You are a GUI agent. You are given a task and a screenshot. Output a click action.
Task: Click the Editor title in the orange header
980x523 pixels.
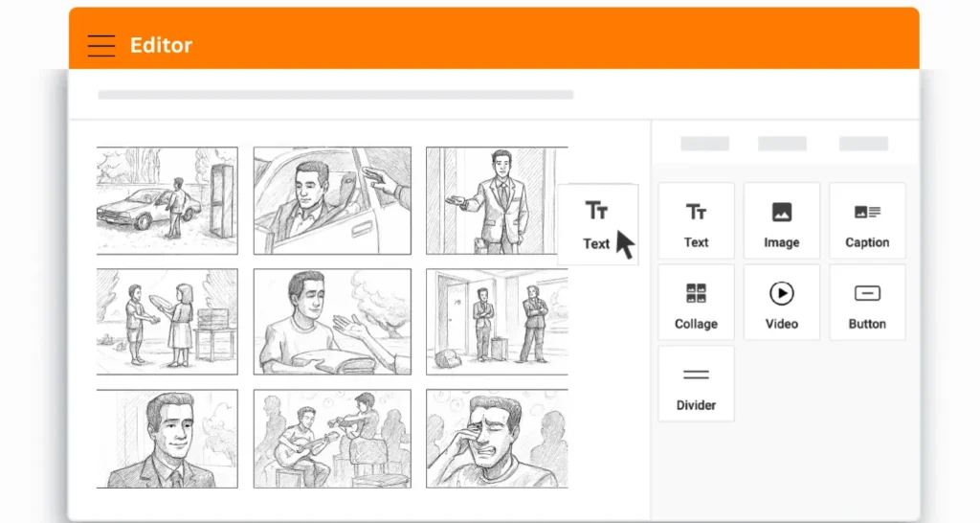(161, 45)
